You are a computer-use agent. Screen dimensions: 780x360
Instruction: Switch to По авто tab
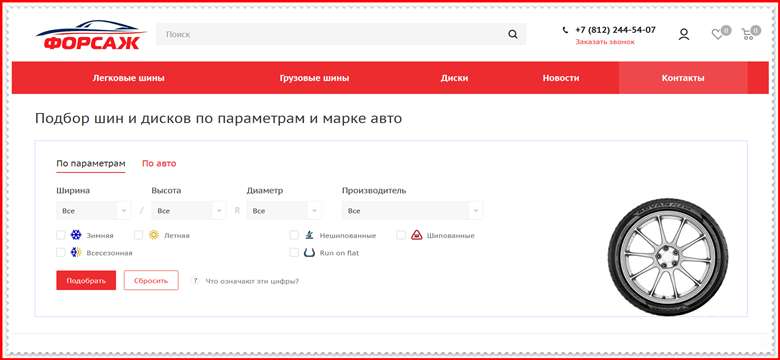tap(159, 163)
